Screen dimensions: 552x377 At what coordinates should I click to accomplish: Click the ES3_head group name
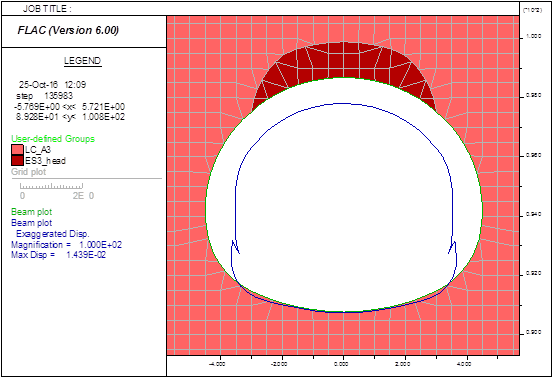click(x=45, y=161)
